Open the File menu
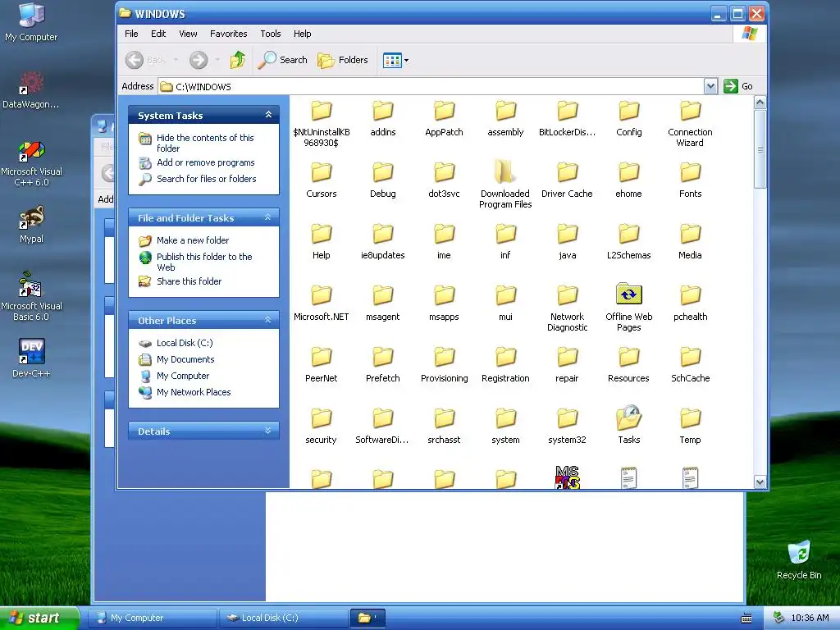The height and width of the screenshot is (630, 840). [131, 34]
